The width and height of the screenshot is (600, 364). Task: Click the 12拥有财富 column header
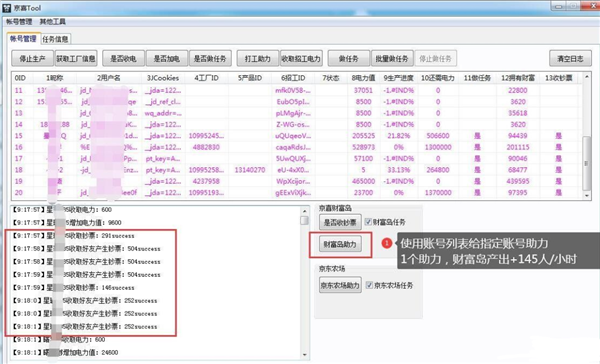518,78
